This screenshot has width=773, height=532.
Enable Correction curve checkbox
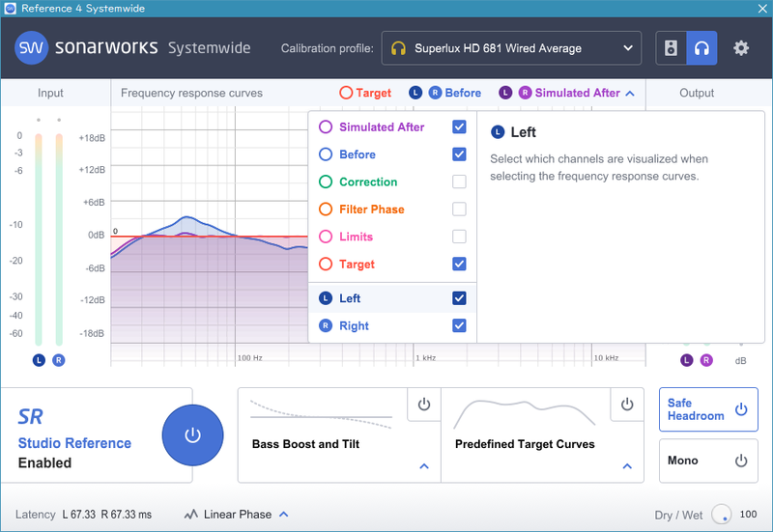459,182
